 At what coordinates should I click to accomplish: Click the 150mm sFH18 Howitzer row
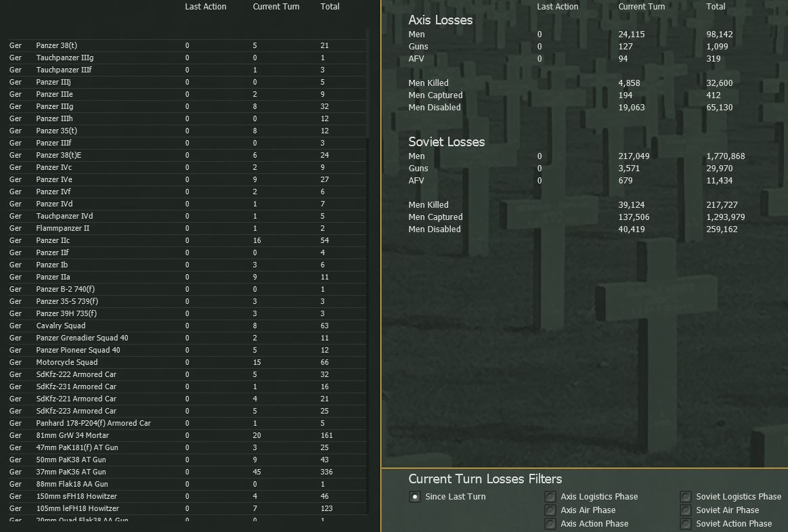(x=187, y=496)
